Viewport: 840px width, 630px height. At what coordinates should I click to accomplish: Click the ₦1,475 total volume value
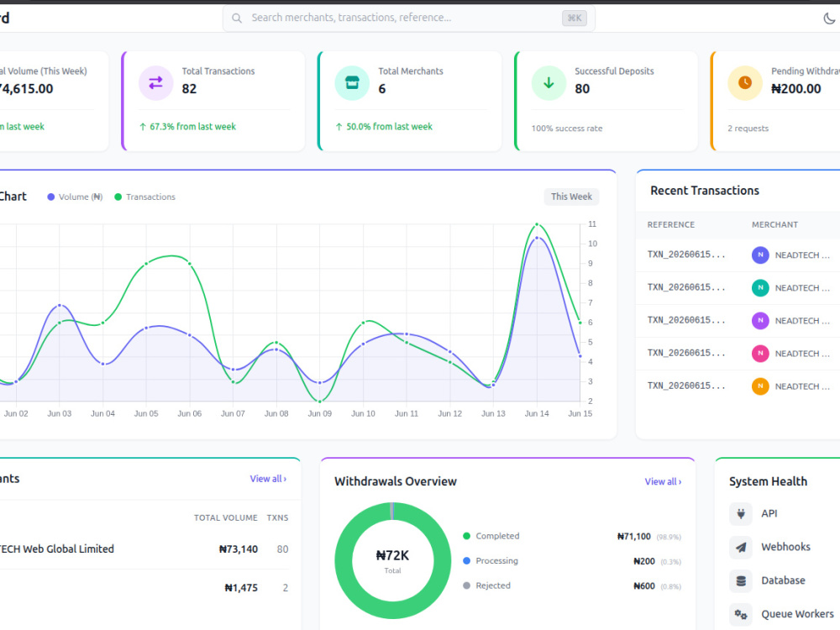coord(241,588)
